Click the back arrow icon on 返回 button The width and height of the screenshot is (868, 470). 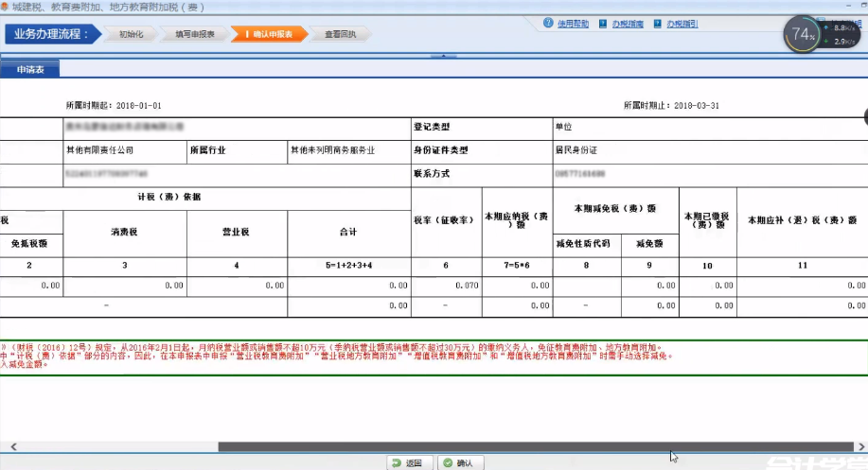coord(397,462)
